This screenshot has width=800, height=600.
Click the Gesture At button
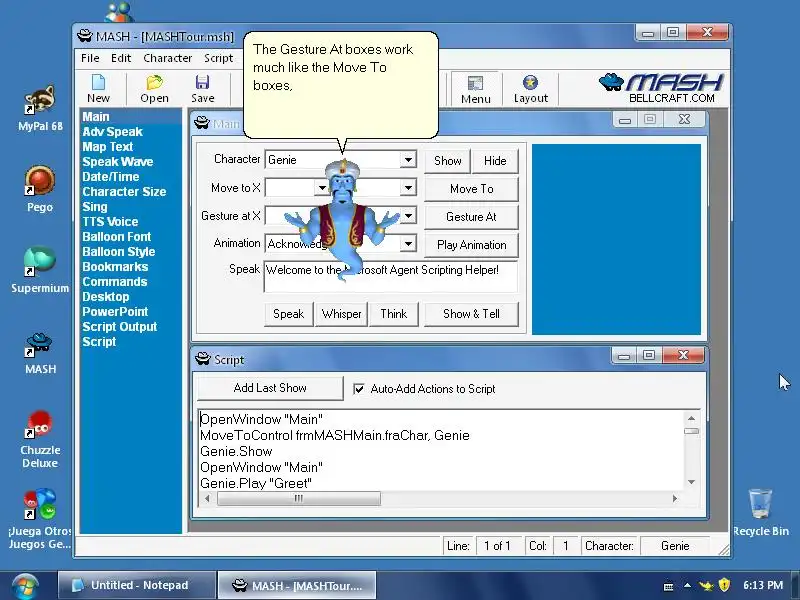[471, 217]
